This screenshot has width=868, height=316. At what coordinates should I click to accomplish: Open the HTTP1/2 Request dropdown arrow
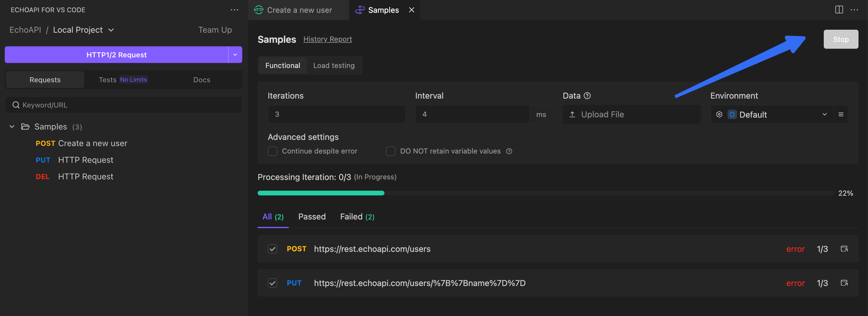tap(235, 55)
